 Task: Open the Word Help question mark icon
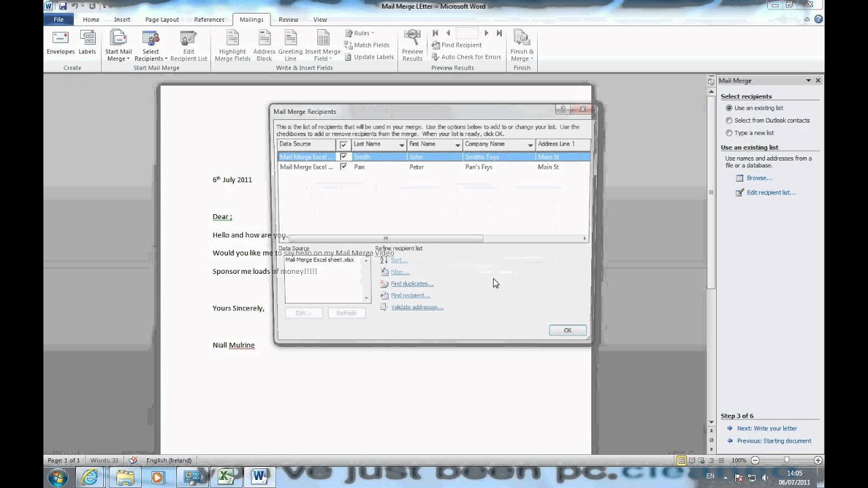pyautogui.click(x=818, y=20)
